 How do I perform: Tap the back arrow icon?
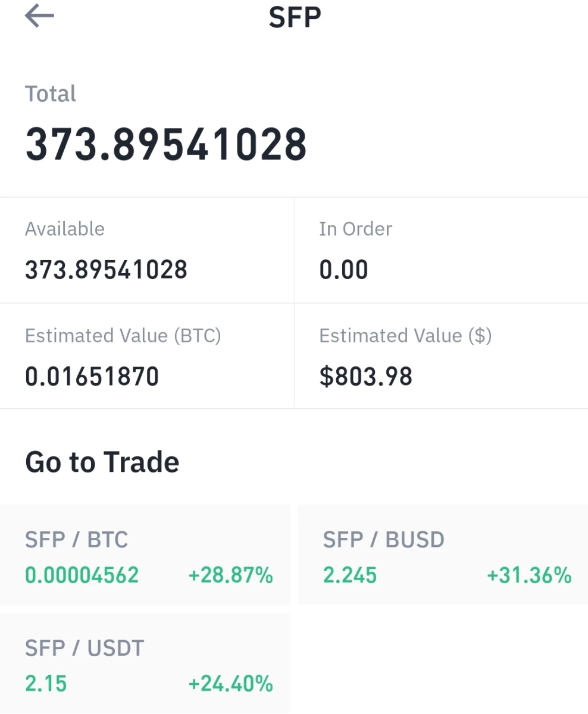click(39, 17)
